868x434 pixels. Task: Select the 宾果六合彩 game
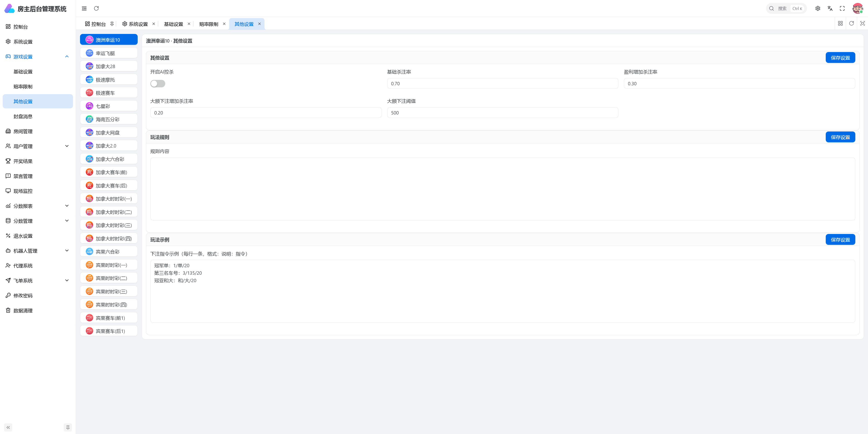(109, 252)
